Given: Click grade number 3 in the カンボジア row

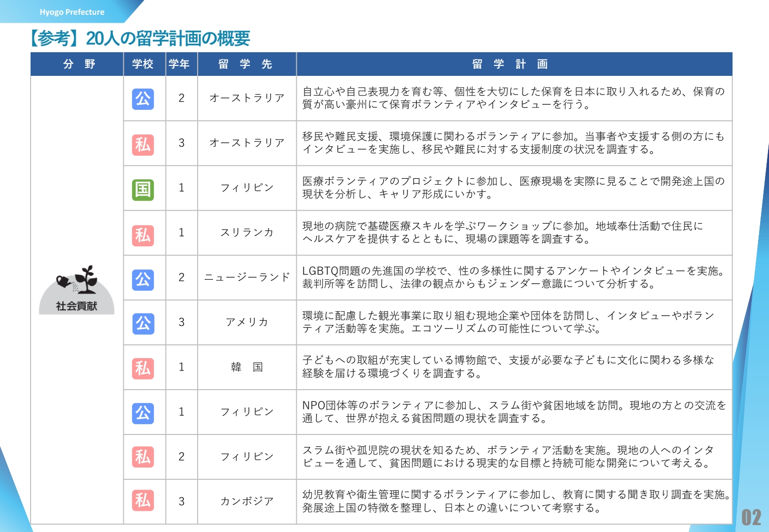Looking at the screenshot, I should [181, 501].
